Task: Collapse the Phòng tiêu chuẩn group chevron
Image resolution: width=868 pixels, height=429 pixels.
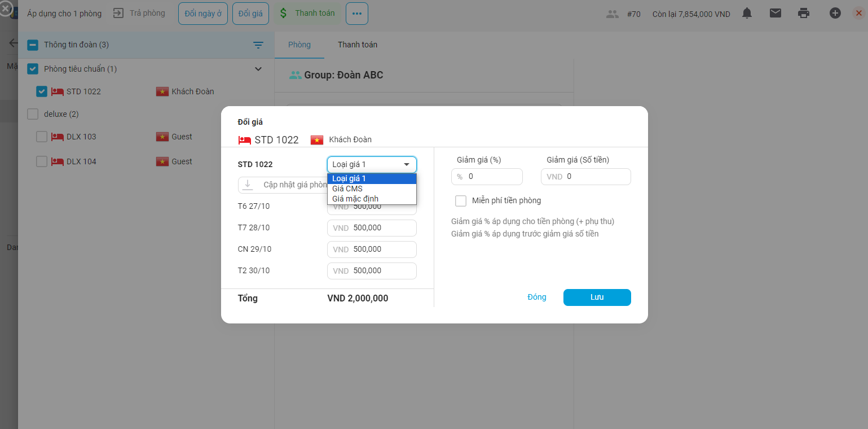Action: tap(258, 69)
